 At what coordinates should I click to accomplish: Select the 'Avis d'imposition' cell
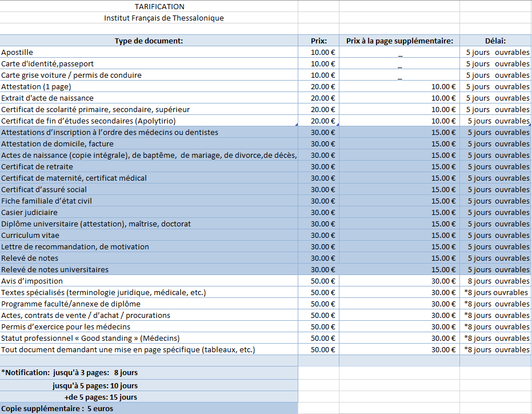click(x=32, y=281)
